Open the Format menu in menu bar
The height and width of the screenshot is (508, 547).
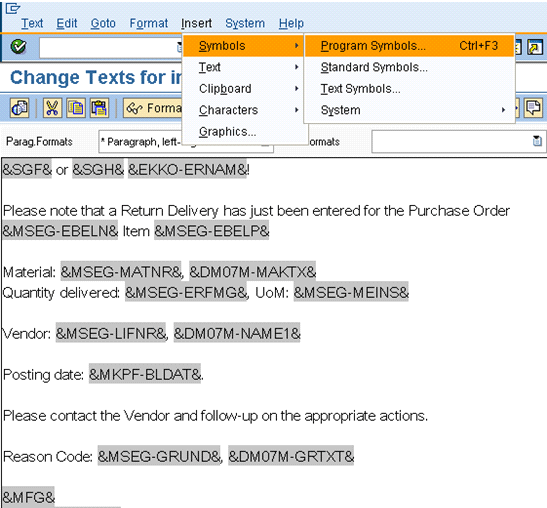pos(149,23)
